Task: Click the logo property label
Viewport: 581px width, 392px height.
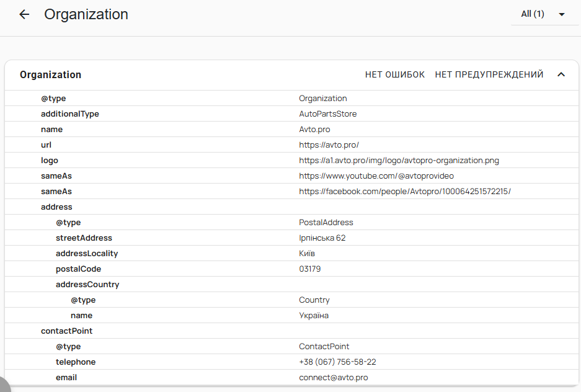Action: [49, 161]
